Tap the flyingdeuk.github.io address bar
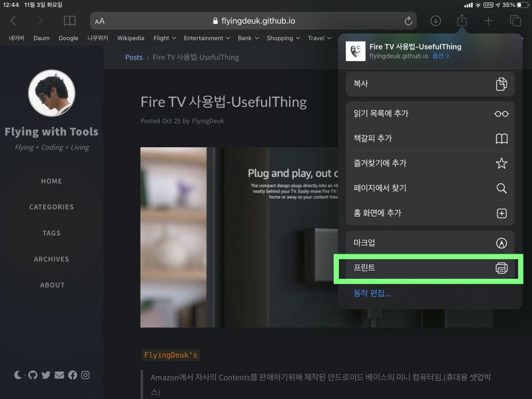 point(253,21)
